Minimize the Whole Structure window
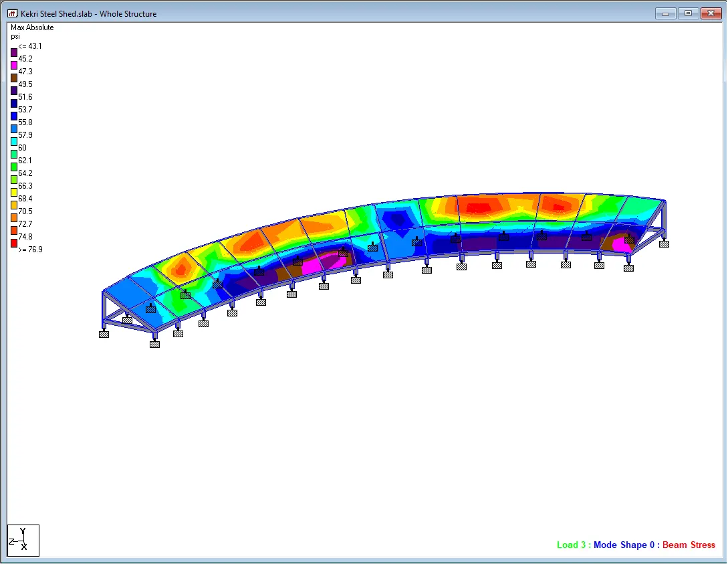 click(x=665, y=13)
